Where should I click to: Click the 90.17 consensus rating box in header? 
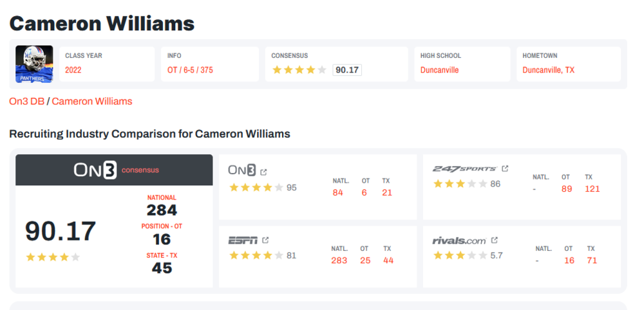(x=347, y=69)
